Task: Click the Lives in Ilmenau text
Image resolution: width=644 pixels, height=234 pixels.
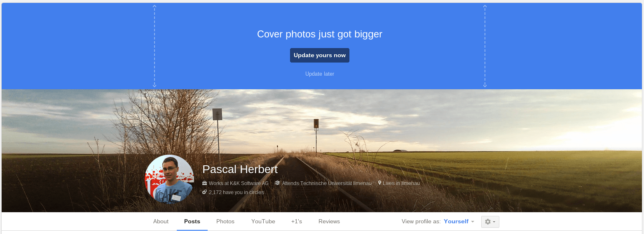Action: pyautogui.click(x=401, y=183)
